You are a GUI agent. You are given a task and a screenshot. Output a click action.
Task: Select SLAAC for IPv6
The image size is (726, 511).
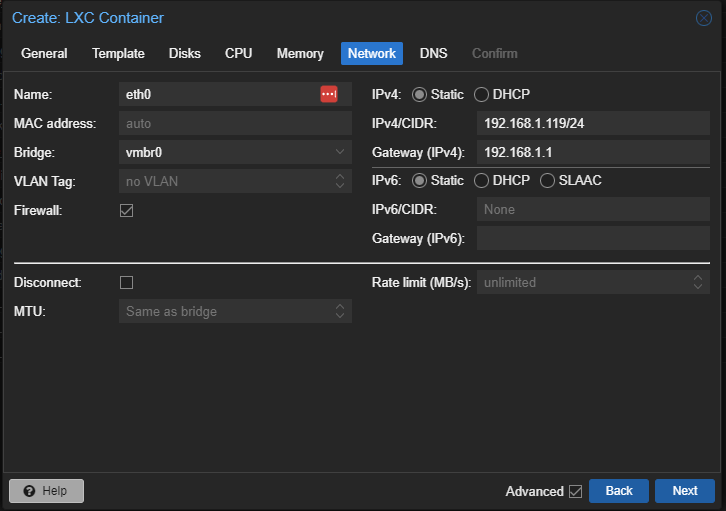547,181
